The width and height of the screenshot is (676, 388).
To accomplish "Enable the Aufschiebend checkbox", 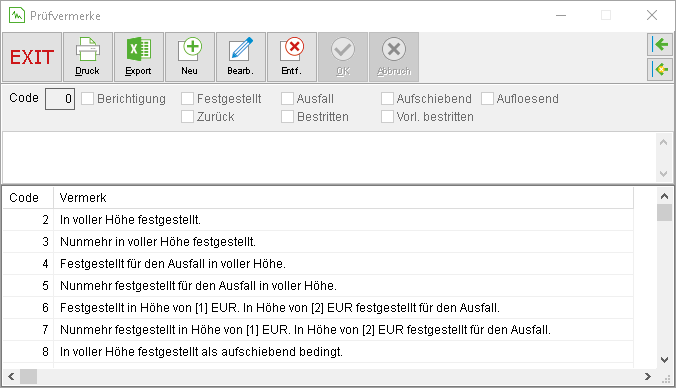I will 387,99.
